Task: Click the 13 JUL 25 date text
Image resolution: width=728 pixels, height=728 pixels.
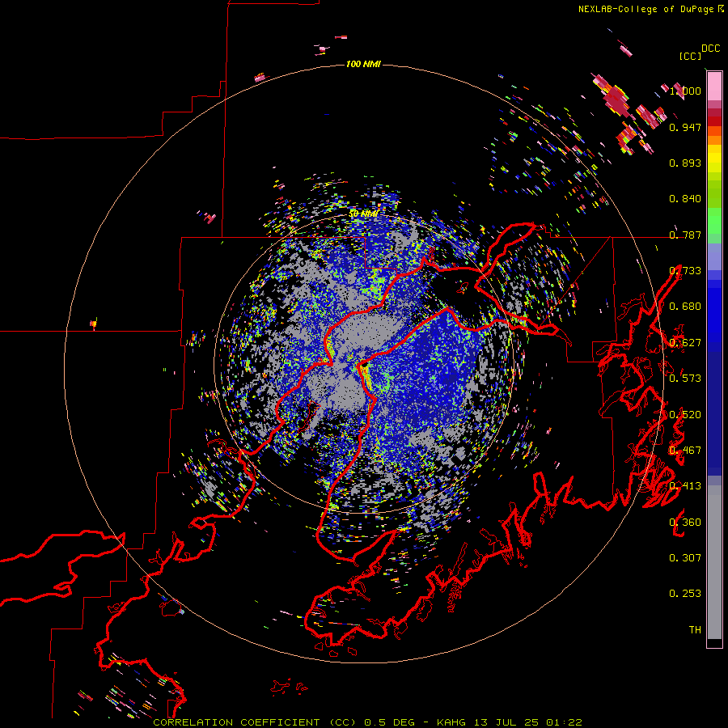Action: click(506, 722)
